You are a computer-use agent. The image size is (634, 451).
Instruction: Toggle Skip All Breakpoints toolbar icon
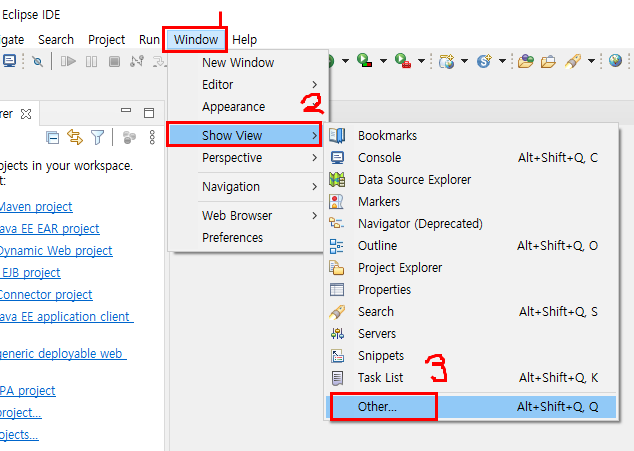click(x=38, y=61)
